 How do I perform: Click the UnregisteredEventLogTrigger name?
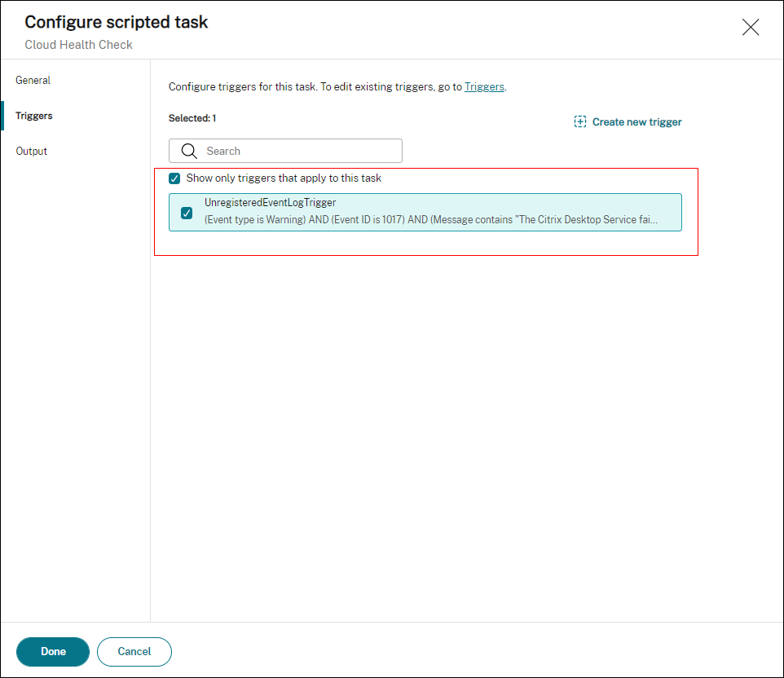[270, 202]
